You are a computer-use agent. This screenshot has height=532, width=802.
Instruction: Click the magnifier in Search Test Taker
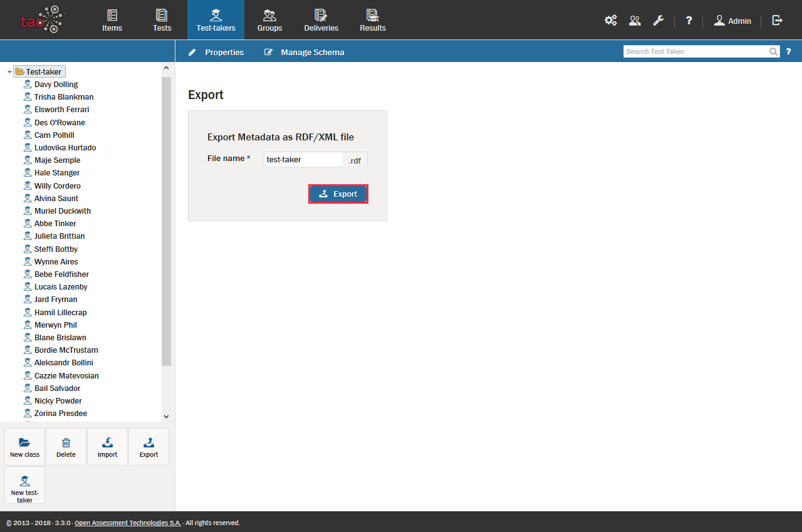(x=773, y=51)
